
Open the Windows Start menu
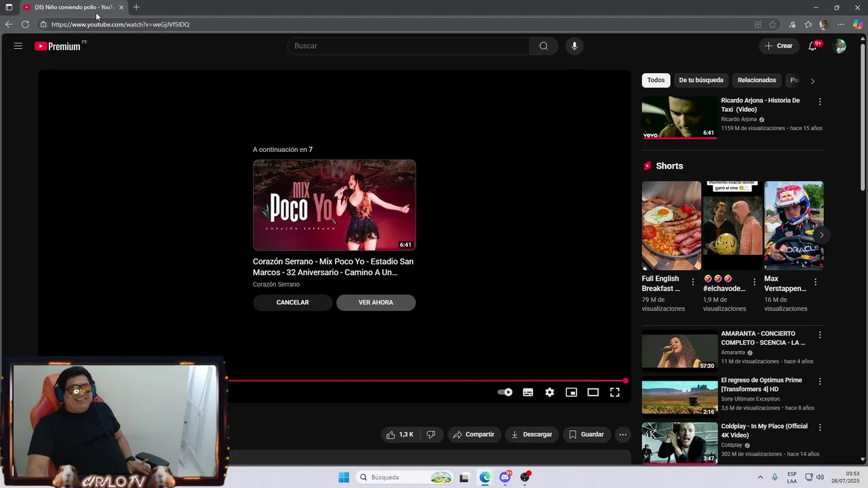point(344,477)
